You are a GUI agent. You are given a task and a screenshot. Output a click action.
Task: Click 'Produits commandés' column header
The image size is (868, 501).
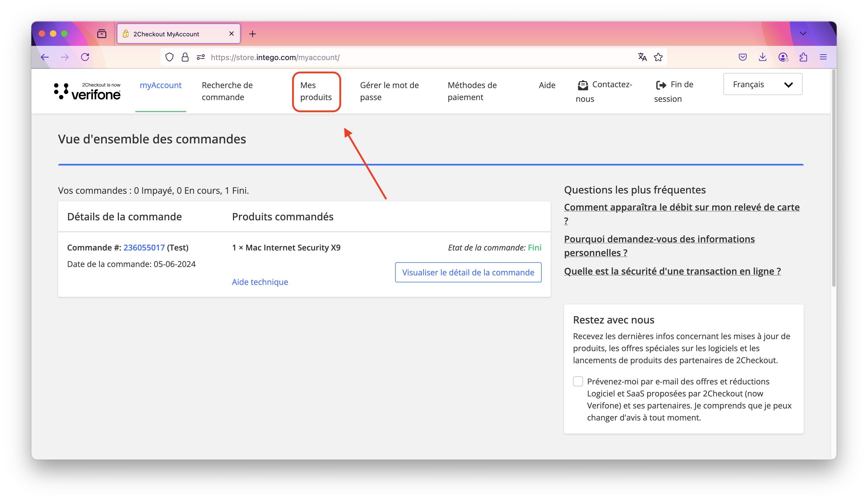click(282, 216)
